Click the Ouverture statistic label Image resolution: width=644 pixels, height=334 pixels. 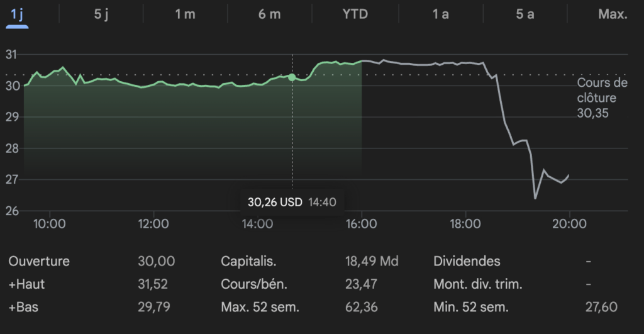click(x=39, y=261)
